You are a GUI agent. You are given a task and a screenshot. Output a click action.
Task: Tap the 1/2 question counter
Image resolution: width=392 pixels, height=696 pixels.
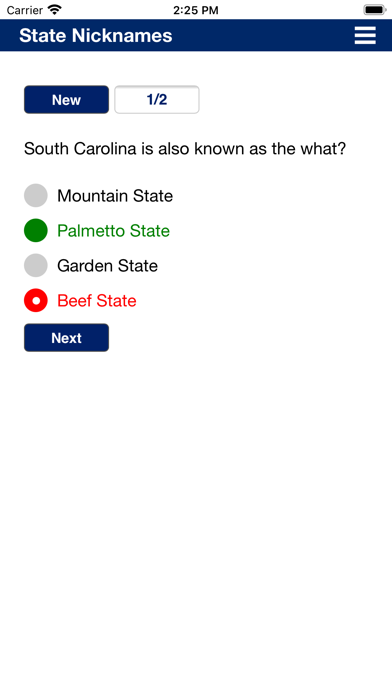[157, 99]
